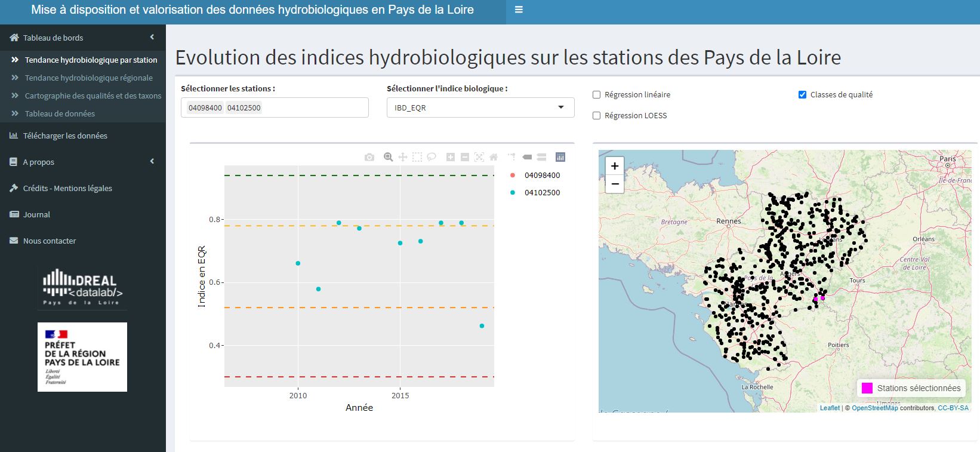Click the hamburger sidebar toggle icon

click(519, 10)
